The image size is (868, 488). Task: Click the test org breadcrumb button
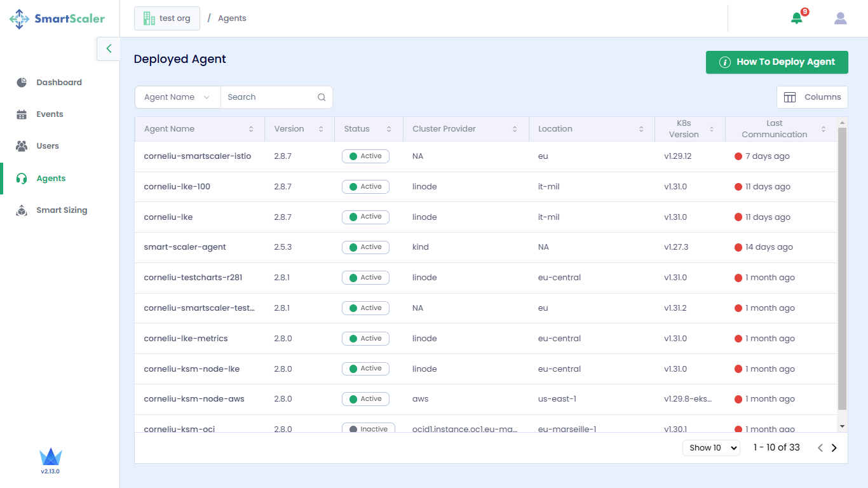click(x=167, y=18)
